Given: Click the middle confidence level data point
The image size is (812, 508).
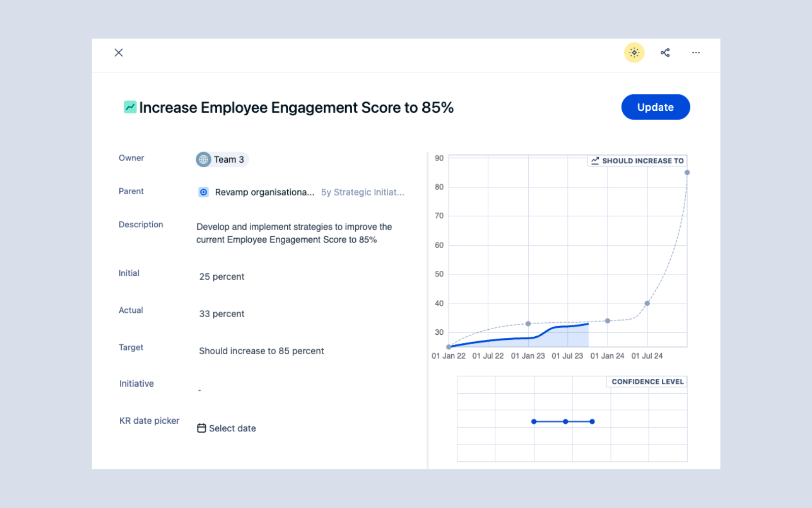Looking at the screenshot, I should [565, 422].
